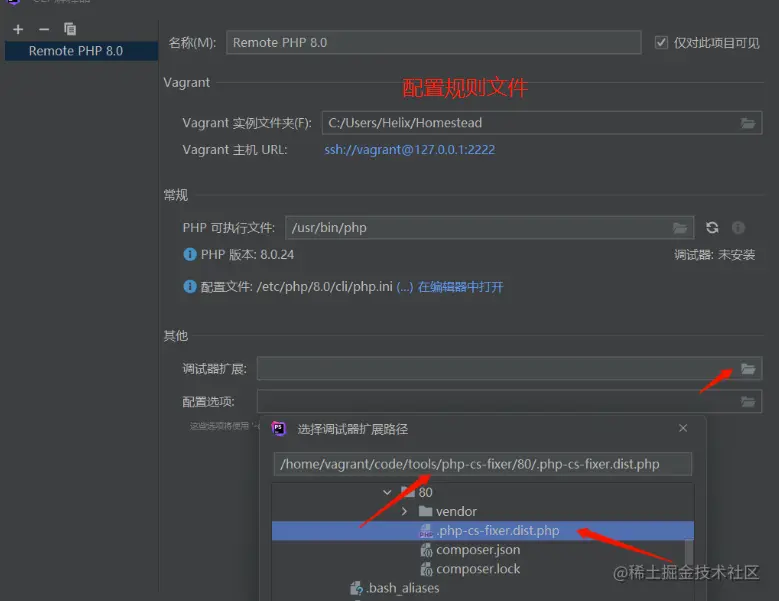Open configuration options editor icon
The image size is (779, 601).
(748, 402)
